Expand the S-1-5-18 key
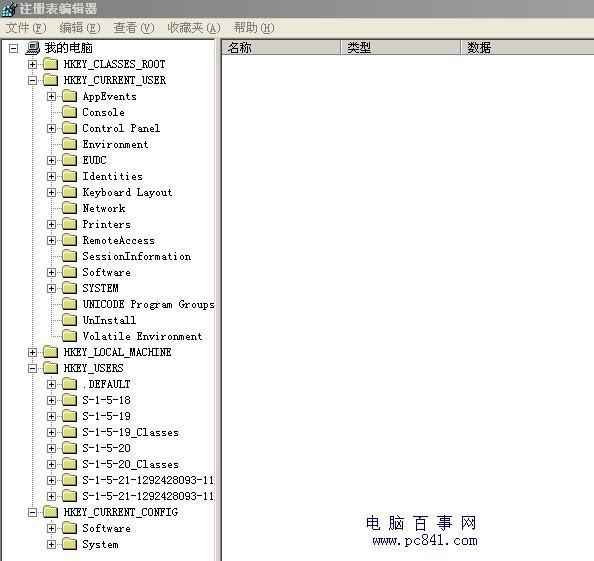594x561 pixels. [52, 400]
